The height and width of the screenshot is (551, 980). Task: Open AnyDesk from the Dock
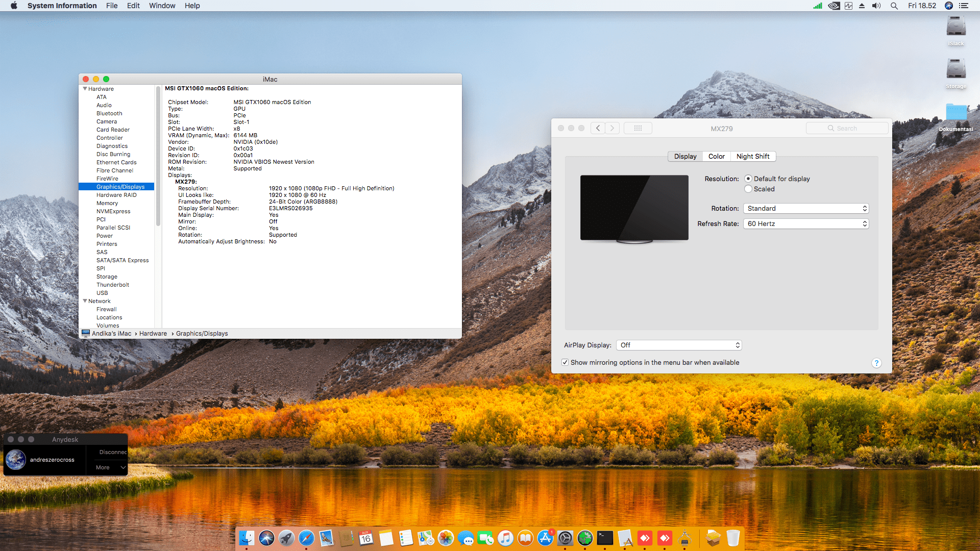coord(645,538)
